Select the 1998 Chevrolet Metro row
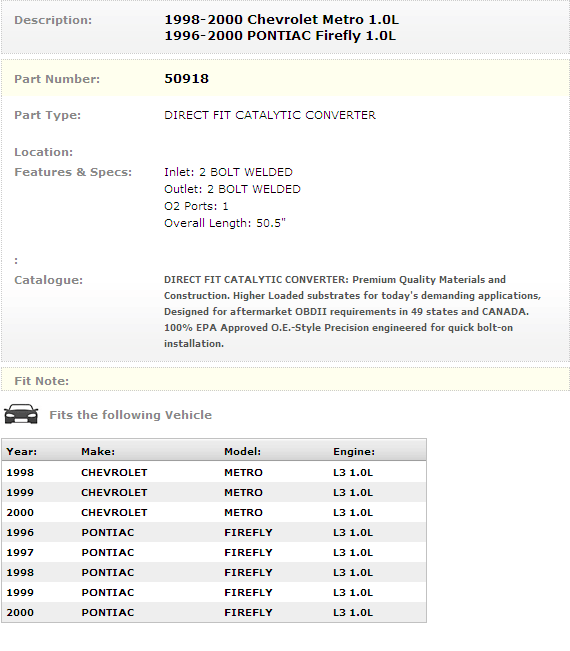Screen dimensions: 570x651 click(214, 472)
